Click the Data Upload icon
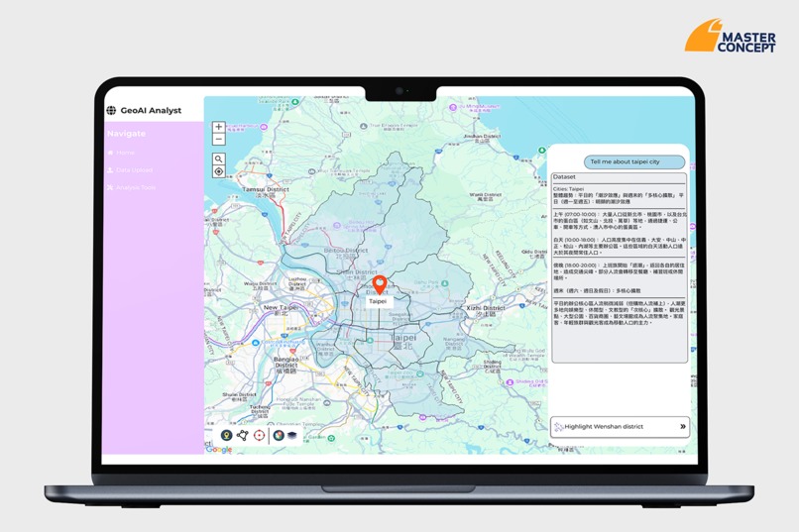This screenshot has width=799, height=532. point(110,170)
